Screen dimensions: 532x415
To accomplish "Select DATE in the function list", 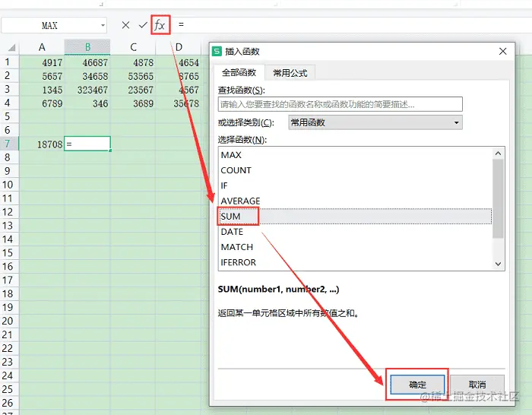I will 355,232.
